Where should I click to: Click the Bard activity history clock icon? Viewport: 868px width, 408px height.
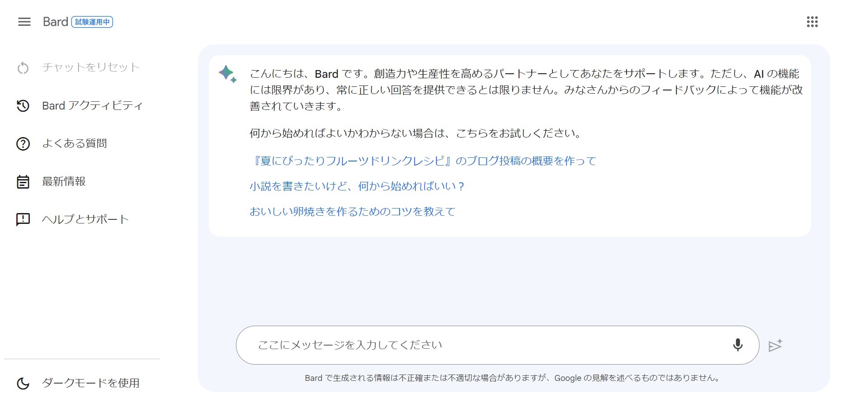coord(23,105)
